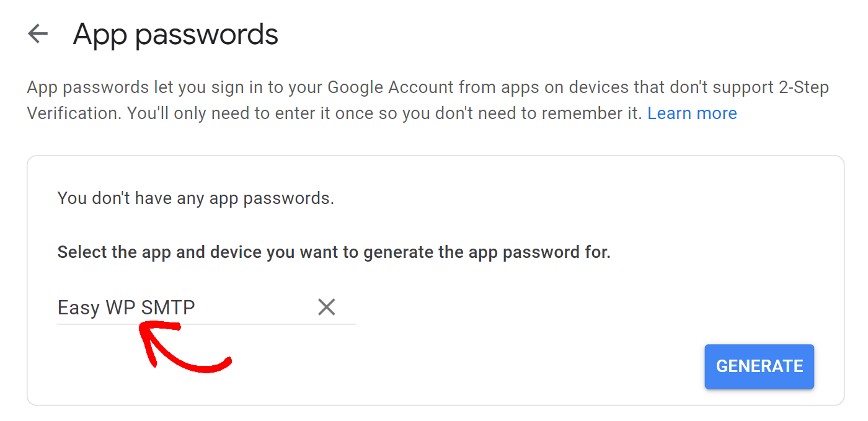Use the left arrow to exit App passwords
The image size is (868, 421).
tap(38, 34)
